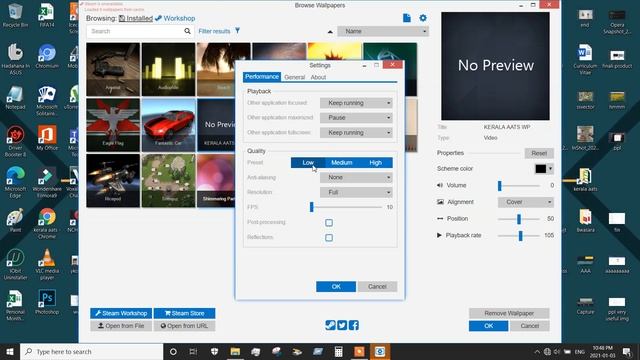Open Resolution dropdown
Screen dimensions: 640x360
coord(356,192)
